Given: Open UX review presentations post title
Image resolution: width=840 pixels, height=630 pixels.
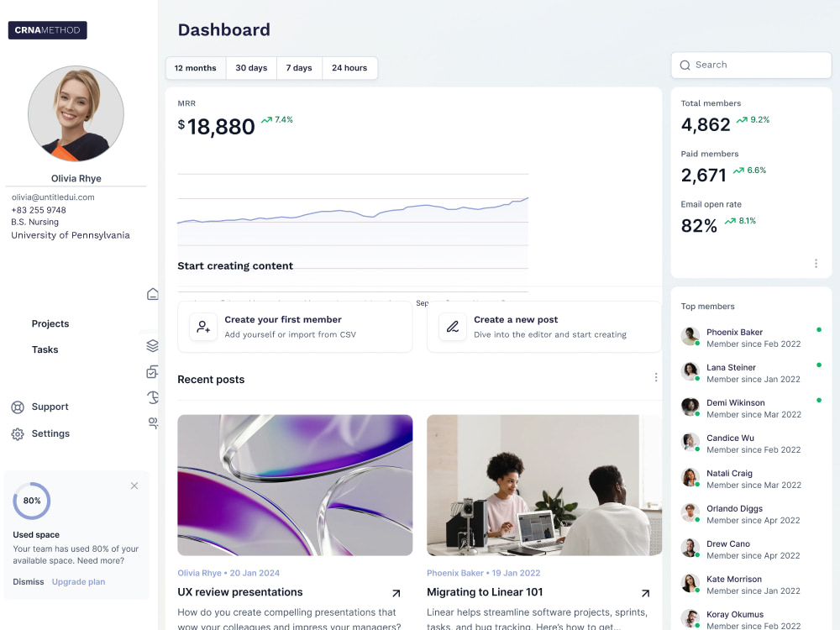Looking at the screenshot, I should (240, 592).
